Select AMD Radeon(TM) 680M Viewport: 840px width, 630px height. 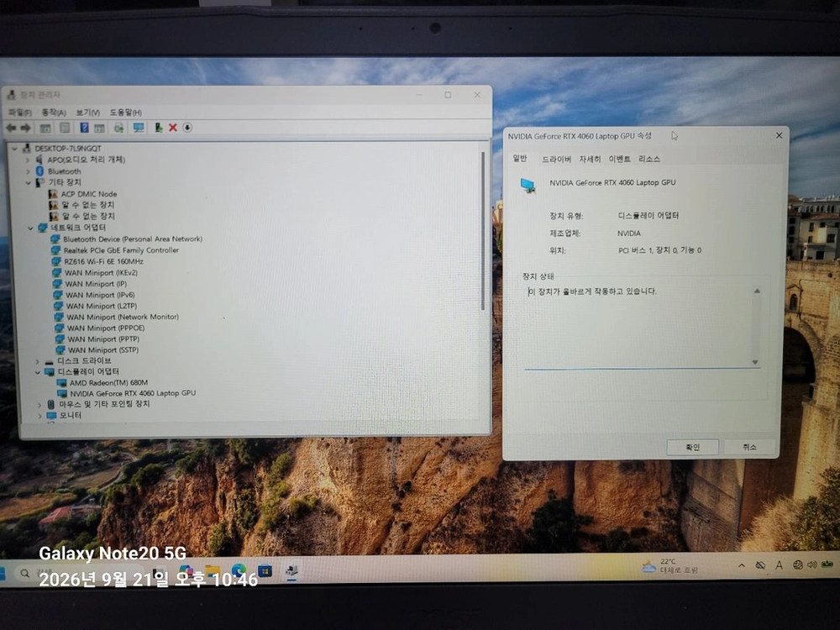pos(102,382)
